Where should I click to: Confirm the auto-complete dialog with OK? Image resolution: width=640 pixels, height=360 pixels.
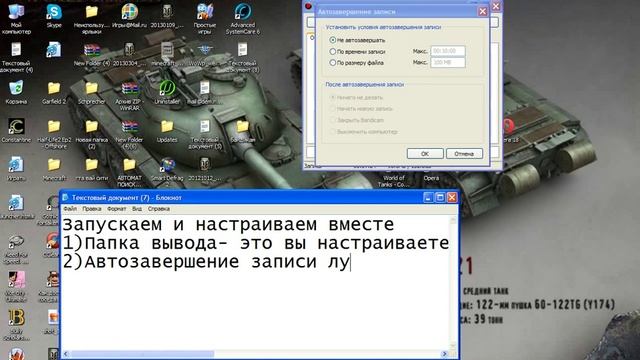click(425, 153)
